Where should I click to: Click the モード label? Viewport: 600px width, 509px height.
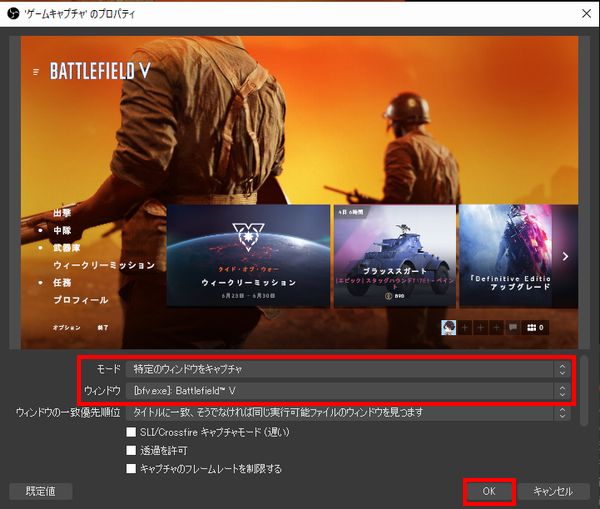pyautogui.click(x=109, y=369)
